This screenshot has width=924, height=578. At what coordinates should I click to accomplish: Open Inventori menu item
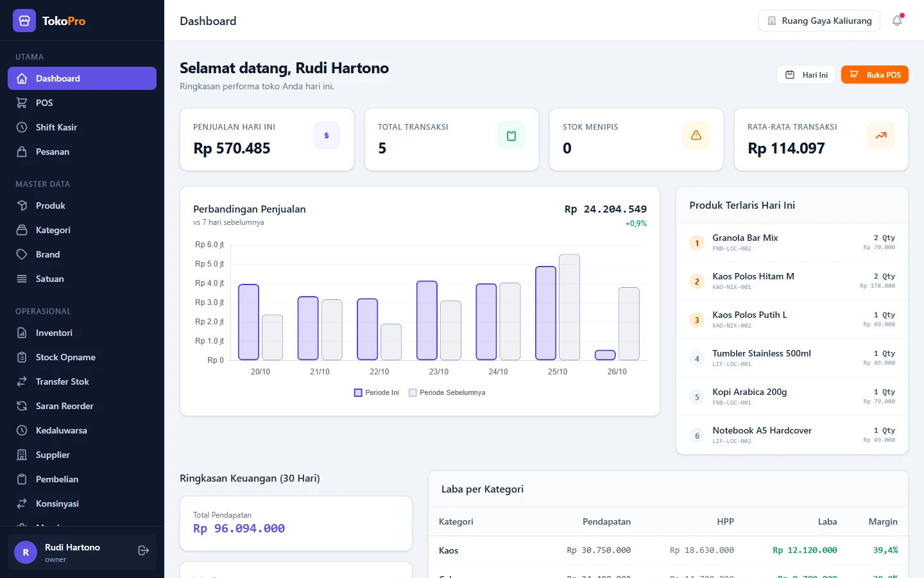(x=82, y=333)
